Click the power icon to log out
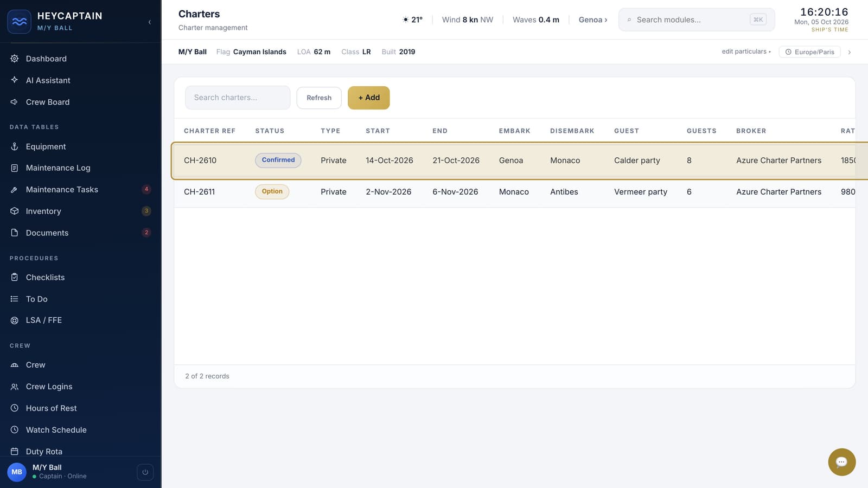The image size is (868, 488). tap(145, 472)
